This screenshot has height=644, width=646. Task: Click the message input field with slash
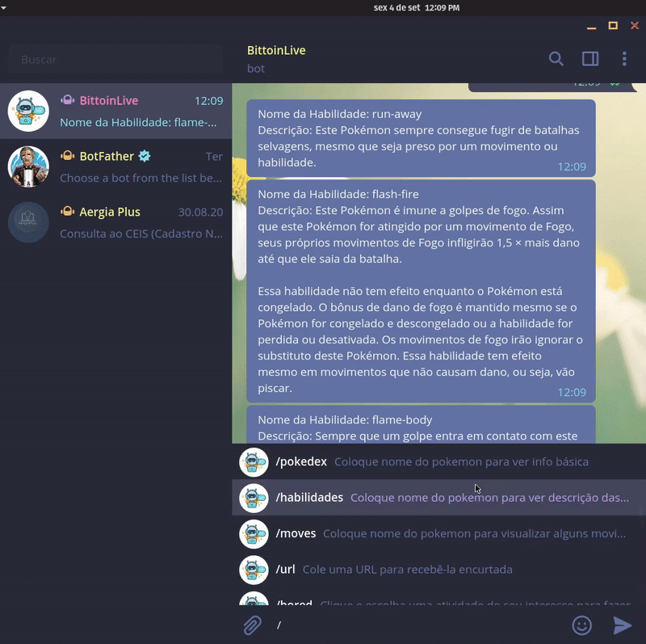(418, 625)
